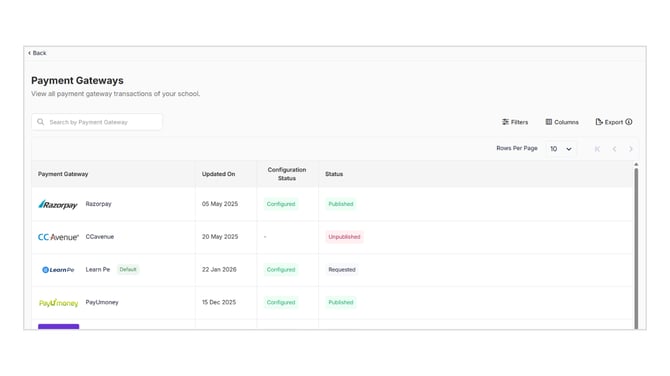The height and width of the screenshot is (376, 670).
Task: Select the Razorpay gateway name
Action: click(98, 204)
